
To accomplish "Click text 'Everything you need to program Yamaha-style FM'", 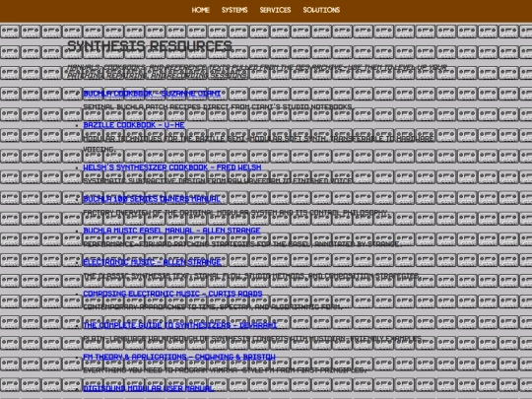I will [x=225, y=370].
